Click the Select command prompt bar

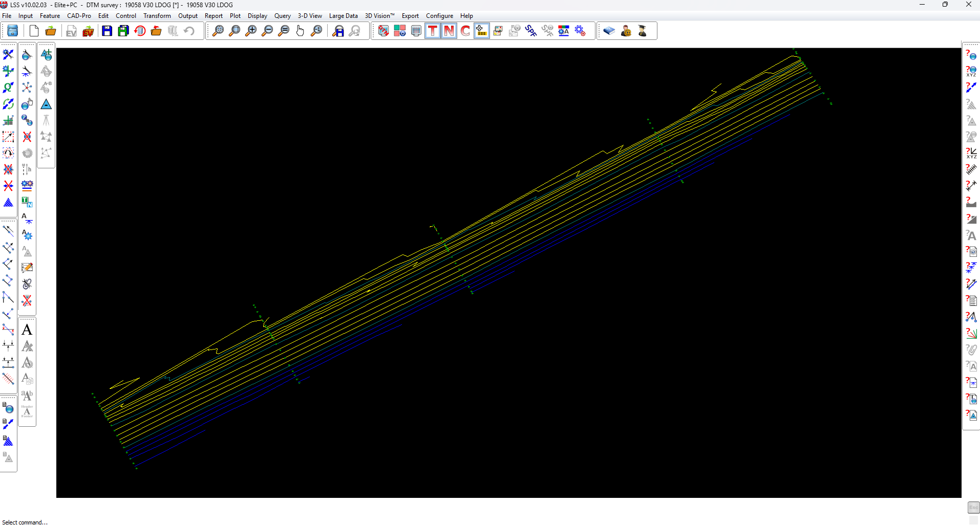(25, 522)
